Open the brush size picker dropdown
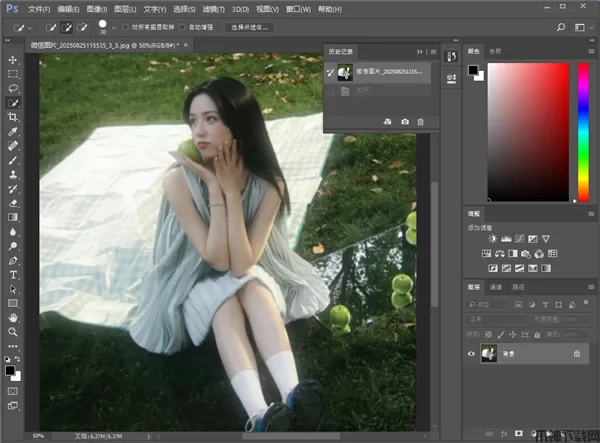 click(114, 28)
